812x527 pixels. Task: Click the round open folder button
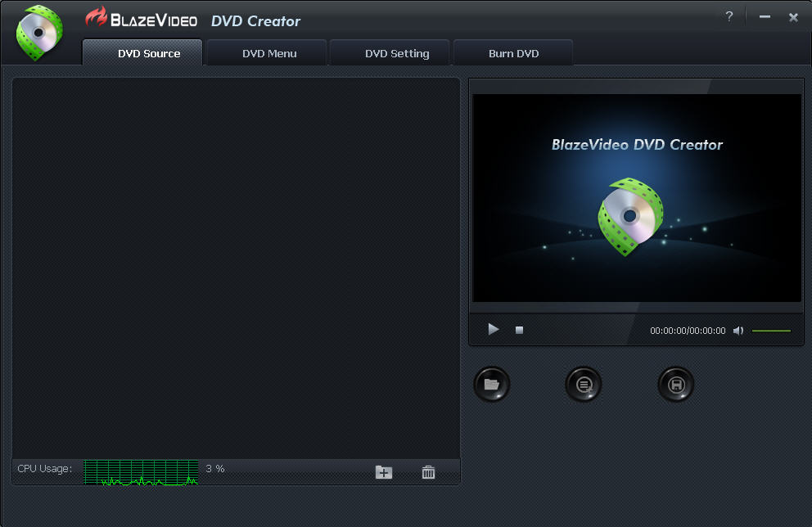491,384
